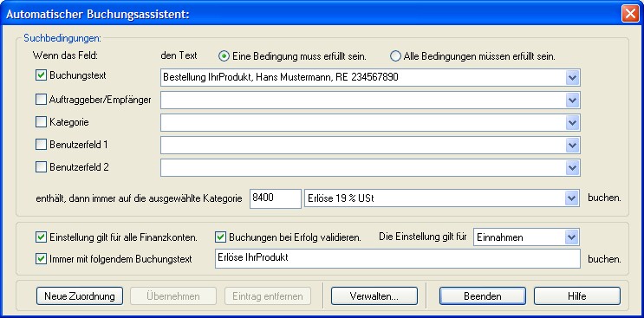Enable the Benutzerfeld 1 checkbox

(x=41, y=145)
